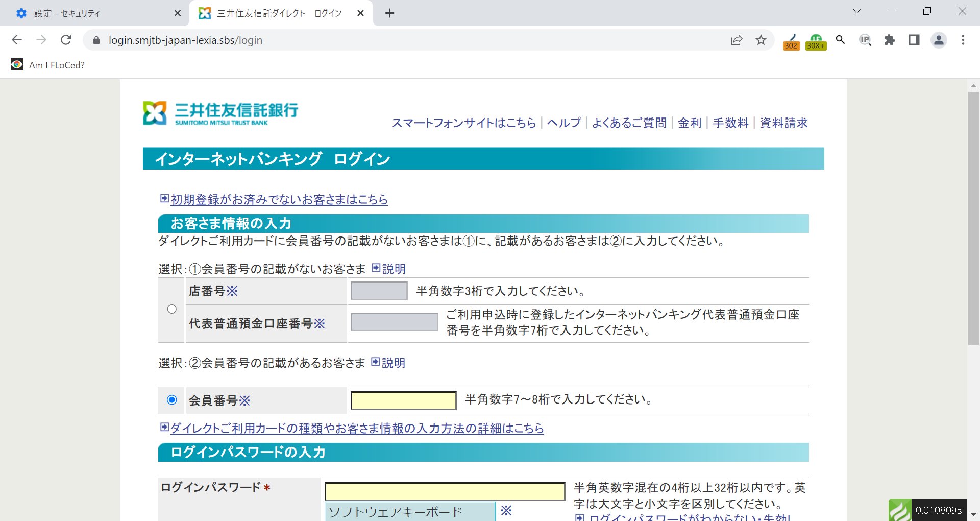This screenshot has width=980, height=521.
Task: Open ダイレクトご利用カードの種類 details link
Action: (357, 429)
